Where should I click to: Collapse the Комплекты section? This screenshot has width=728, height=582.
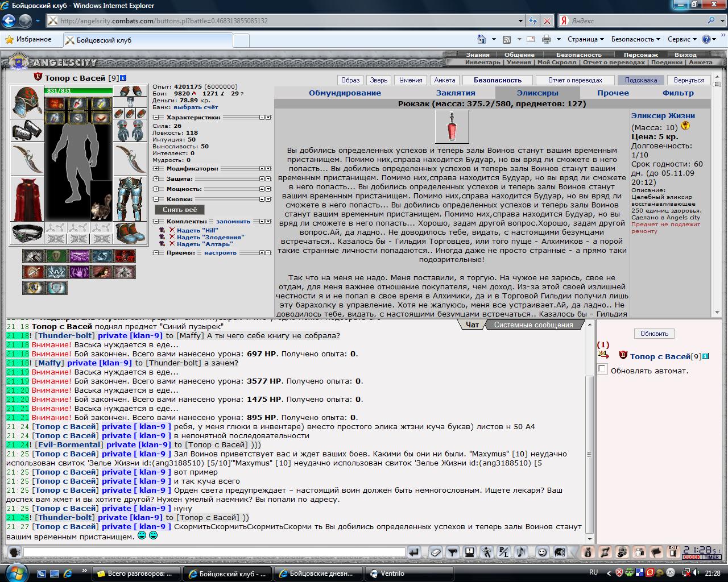pyautogui.click(x=156, y=222)
